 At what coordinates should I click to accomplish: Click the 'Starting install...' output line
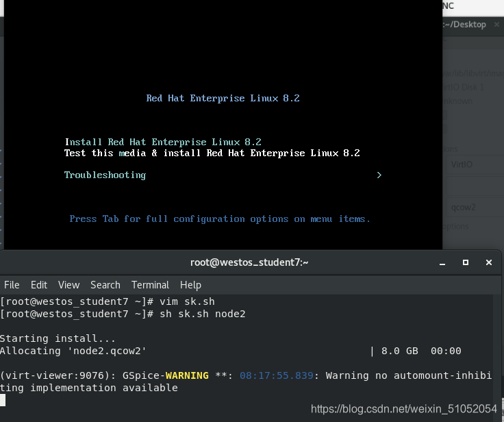58,338
